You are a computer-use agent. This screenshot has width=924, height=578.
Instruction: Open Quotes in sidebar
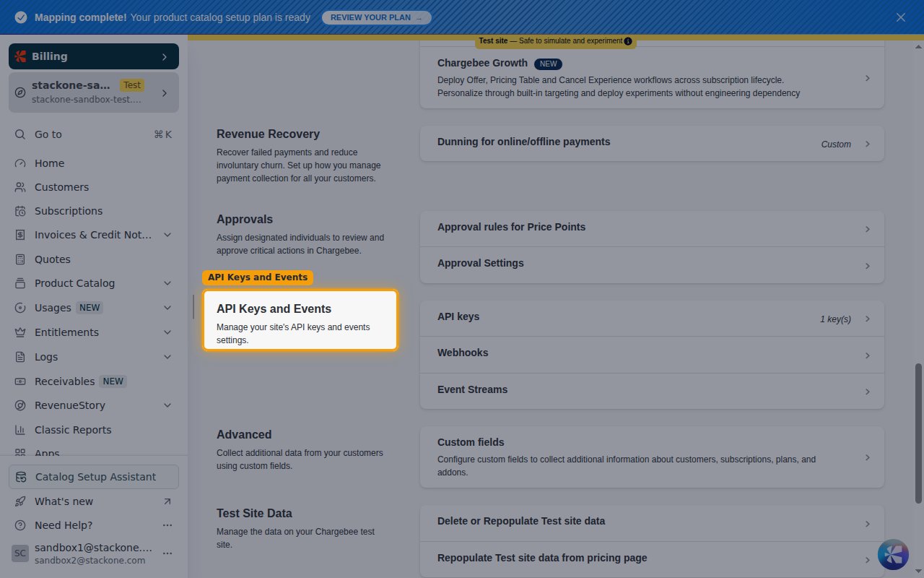pyautogui.click(x=94, y=259)
